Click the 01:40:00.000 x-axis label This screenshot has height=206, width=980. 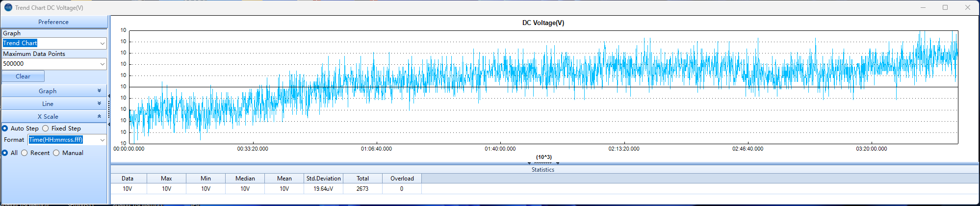[x=500, y=149]
